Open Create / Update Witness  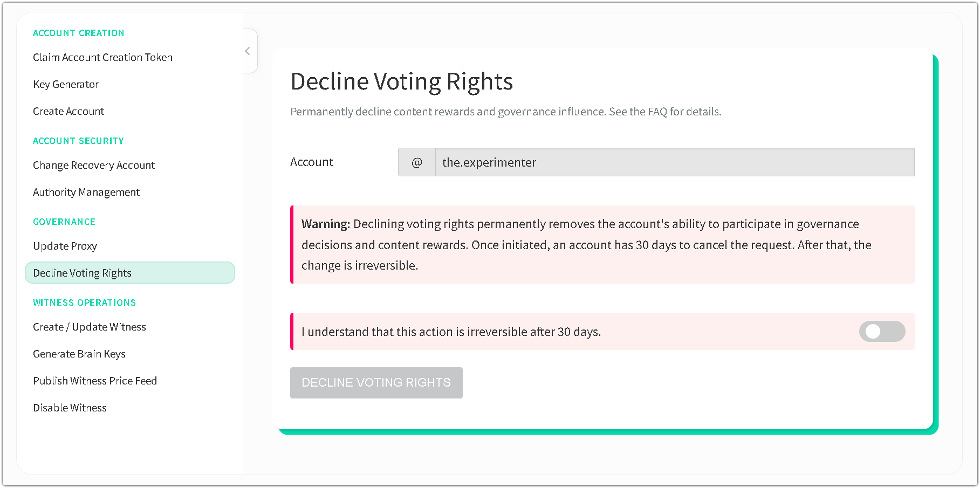coord(90,327)
